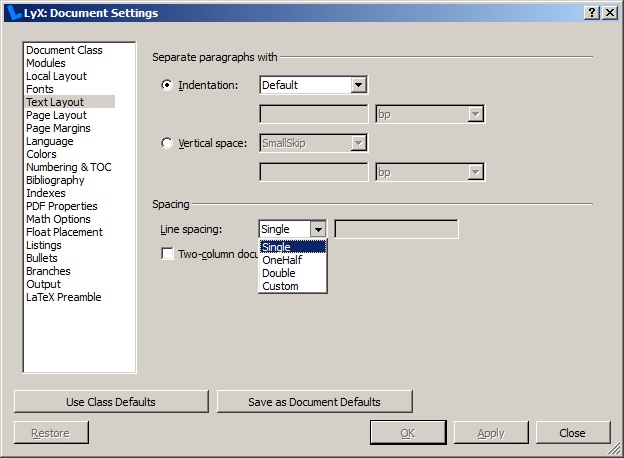Open Fonts settings category
The image size is (624, 458).
(x=40, y=89)
